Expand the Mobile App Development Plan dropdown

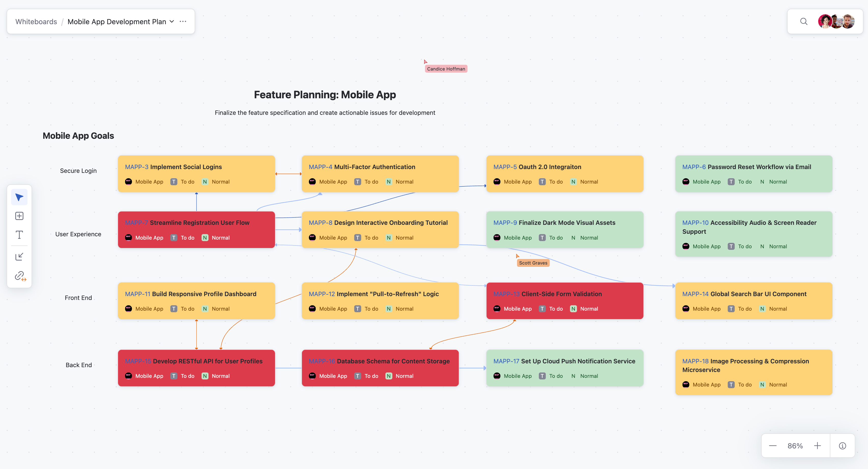[x=172, y=22]
